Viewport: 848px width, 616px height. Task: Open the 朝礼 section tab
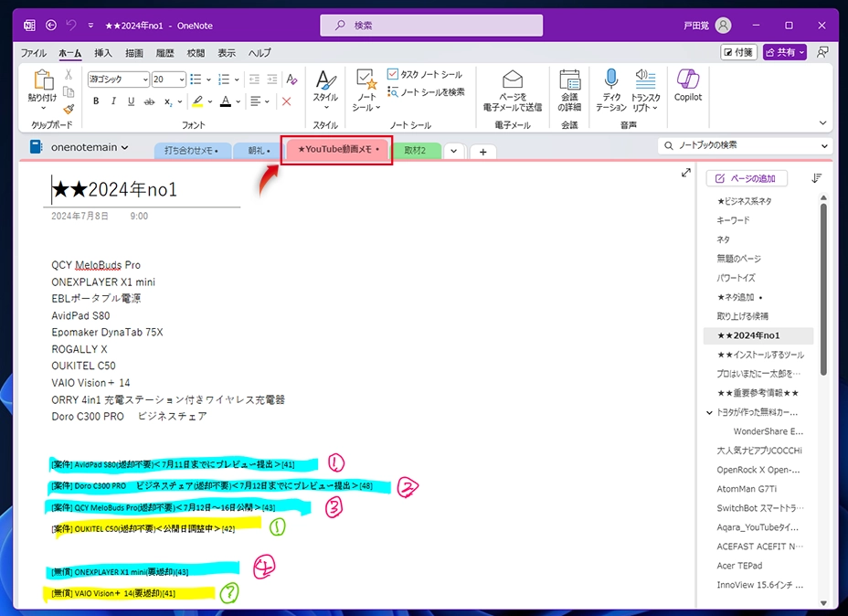click(258, 151)
